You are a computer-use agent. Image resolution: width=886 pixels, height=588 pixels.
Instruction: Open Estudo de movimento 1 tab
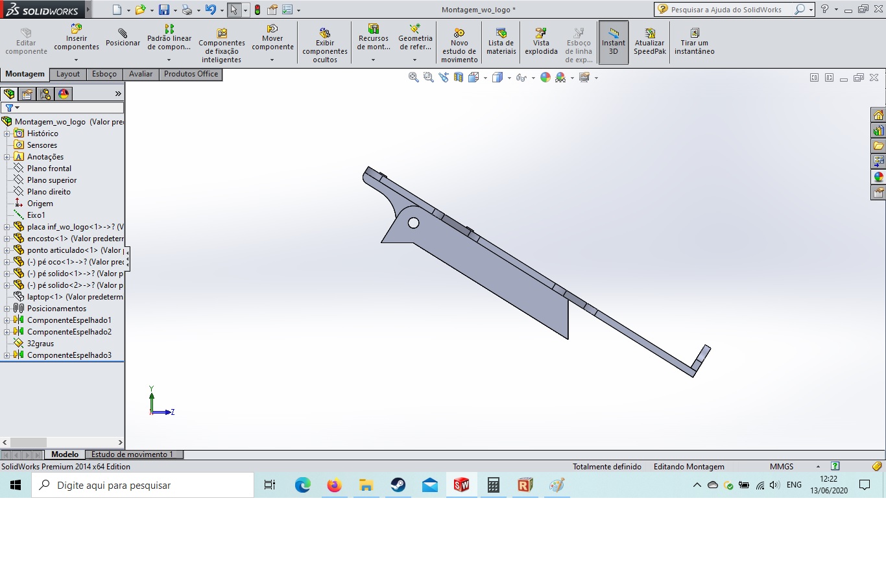(x=132, y=454)
